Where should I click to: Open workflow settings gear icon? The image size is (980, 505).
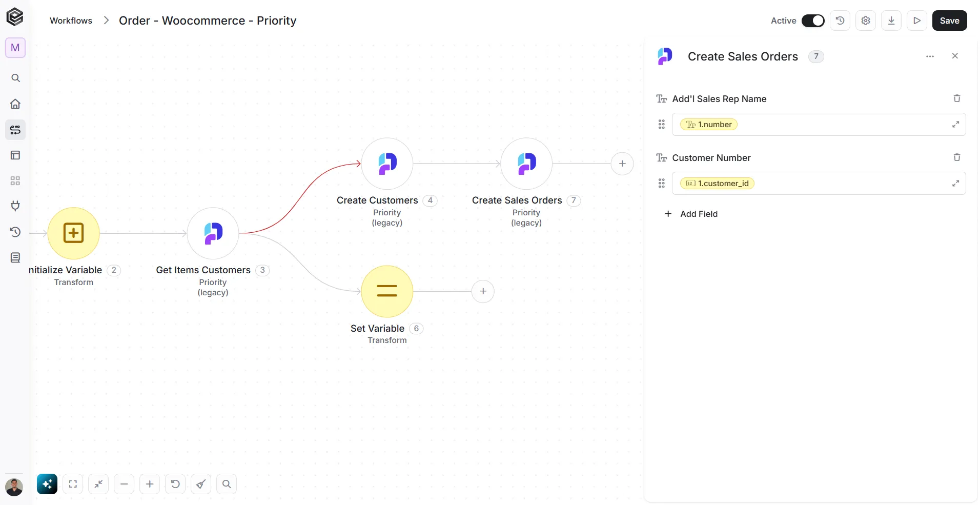click(866, 21)
